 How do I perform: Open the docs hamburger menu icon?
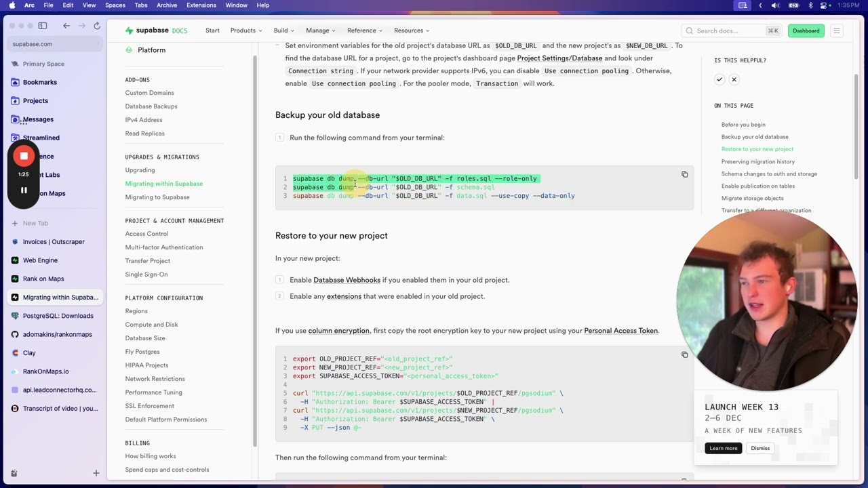coord(837,30)
